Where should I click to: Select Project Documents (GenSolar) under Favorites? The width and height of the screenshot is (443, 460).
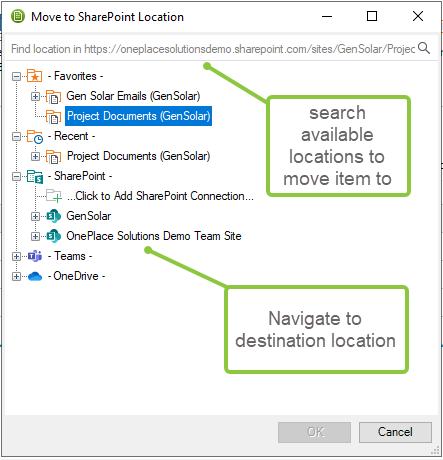tap(138, 116)
